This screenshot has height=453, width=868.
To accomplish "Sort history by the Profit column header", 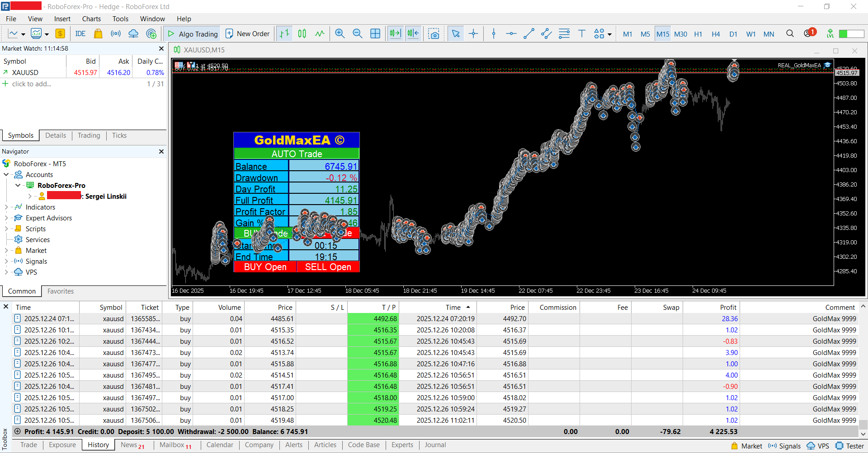I will pyautogui.click(x=728, y=307).
